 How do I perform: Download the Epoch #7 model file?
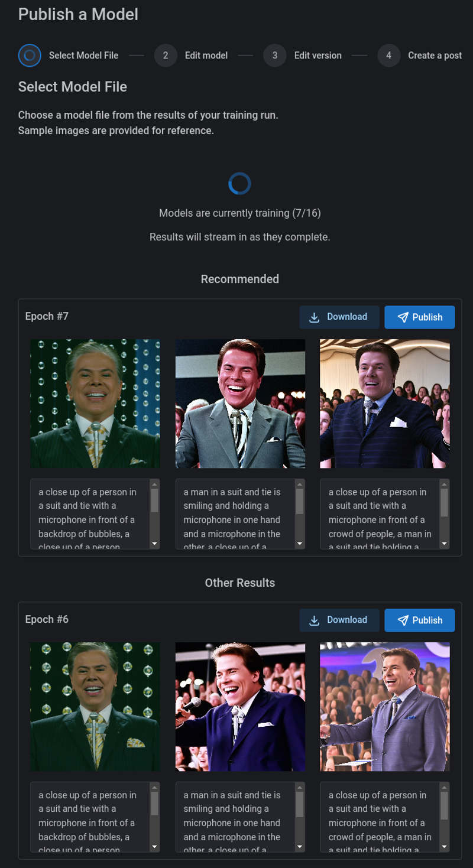pyautogui.click(x=339, y=317)
